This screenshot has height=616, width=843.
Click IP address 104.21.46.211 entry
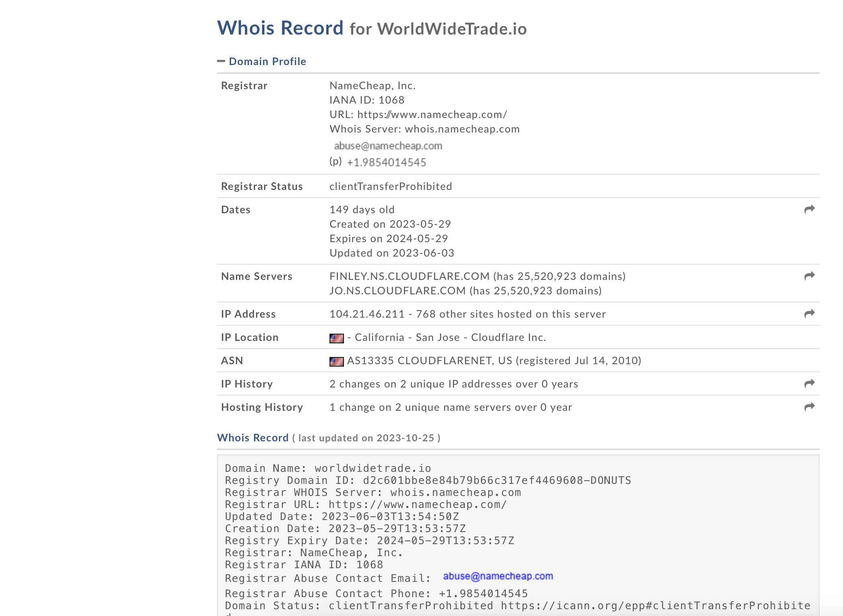coord(367,314)
